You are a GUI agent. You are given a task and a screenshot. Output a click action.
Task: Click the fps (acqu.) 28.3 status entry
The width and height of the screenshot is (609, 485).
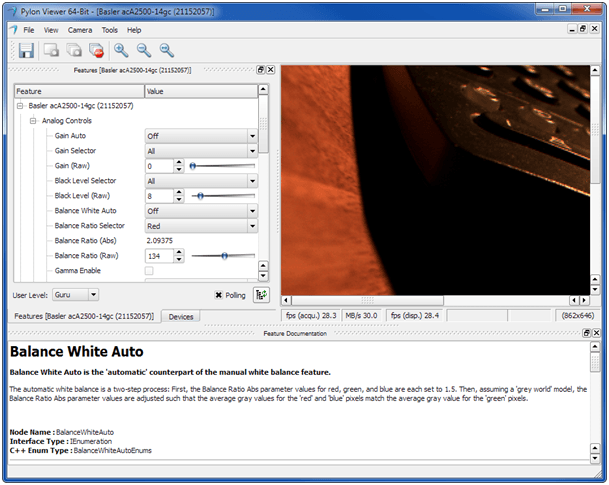(x=311, y=315)
